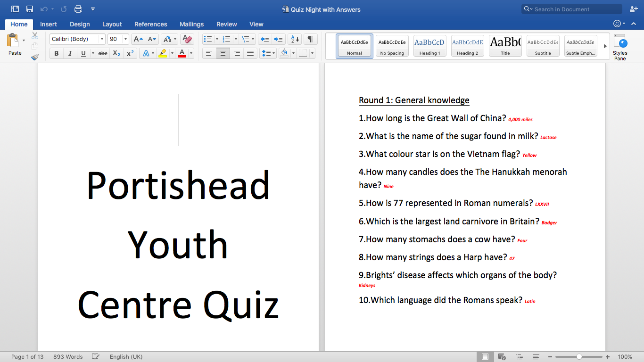Decrease font size with the small A icon

[152, 39]
